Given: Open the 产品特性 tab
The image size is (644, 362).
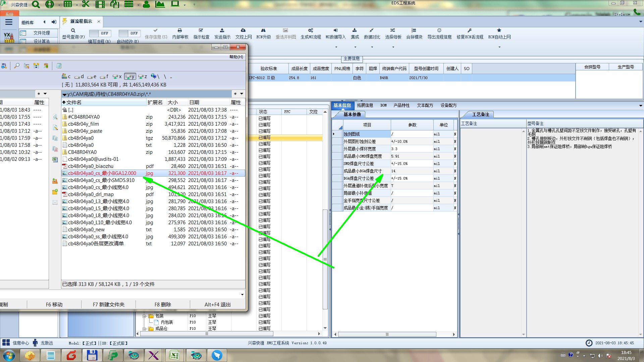Looking at the screenshot, I should pos(401,105).
